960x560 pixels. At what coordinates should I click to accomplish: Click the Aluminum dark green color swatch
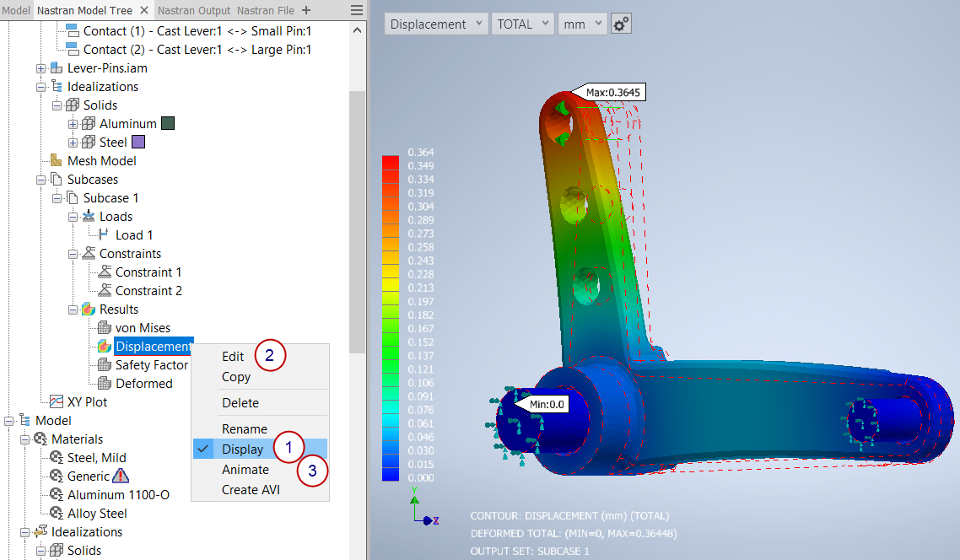click(168, 123)
